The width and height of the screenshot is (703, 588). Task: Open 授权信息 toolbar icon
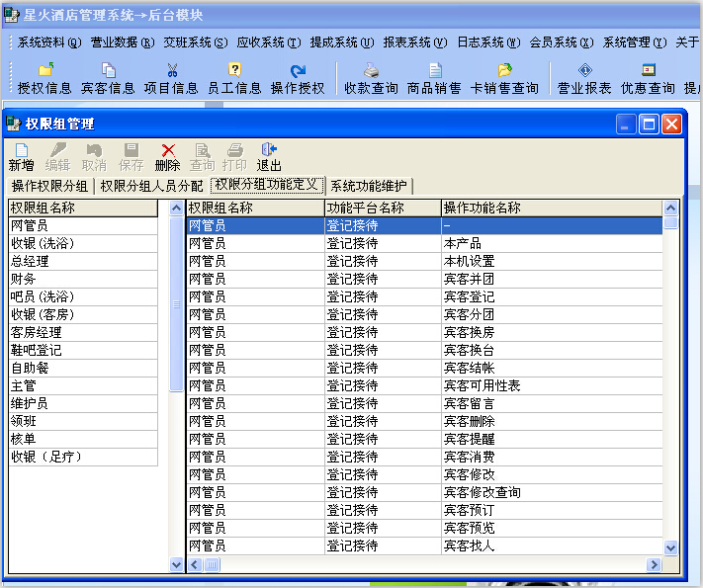[45, 69]
